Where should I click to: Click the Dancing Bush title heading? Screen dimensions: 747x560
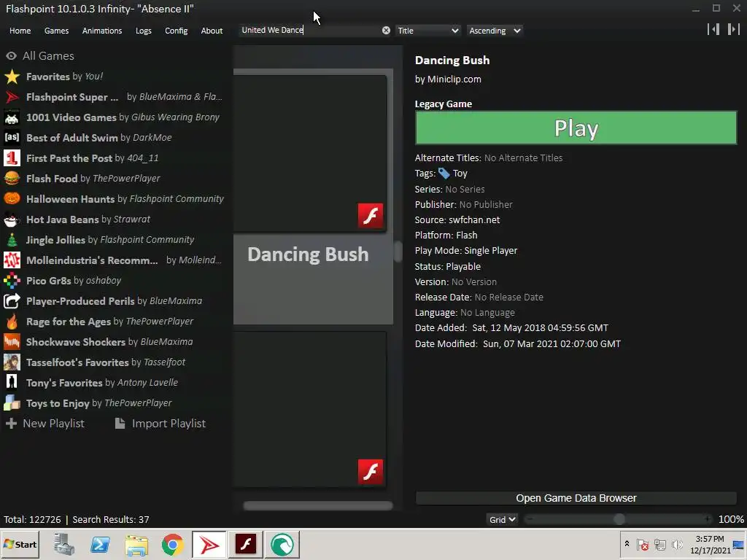point(452,61)
